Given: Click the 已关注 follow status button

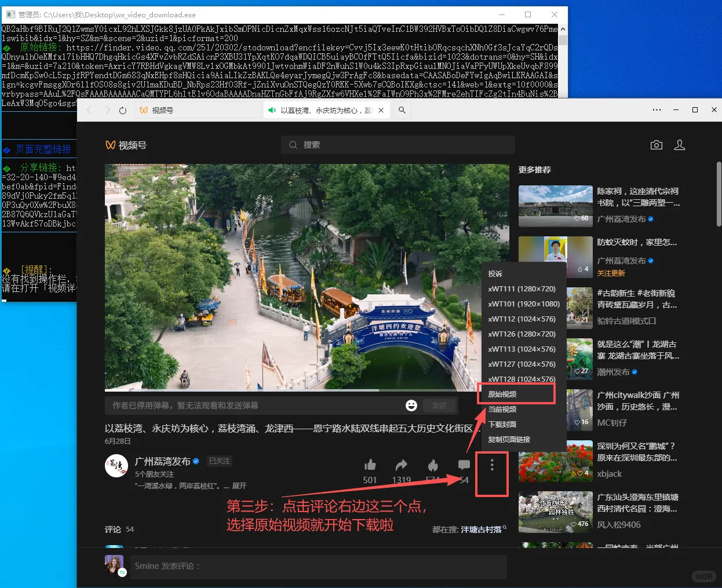Looking at the screenshot, I should click(220, 461).
